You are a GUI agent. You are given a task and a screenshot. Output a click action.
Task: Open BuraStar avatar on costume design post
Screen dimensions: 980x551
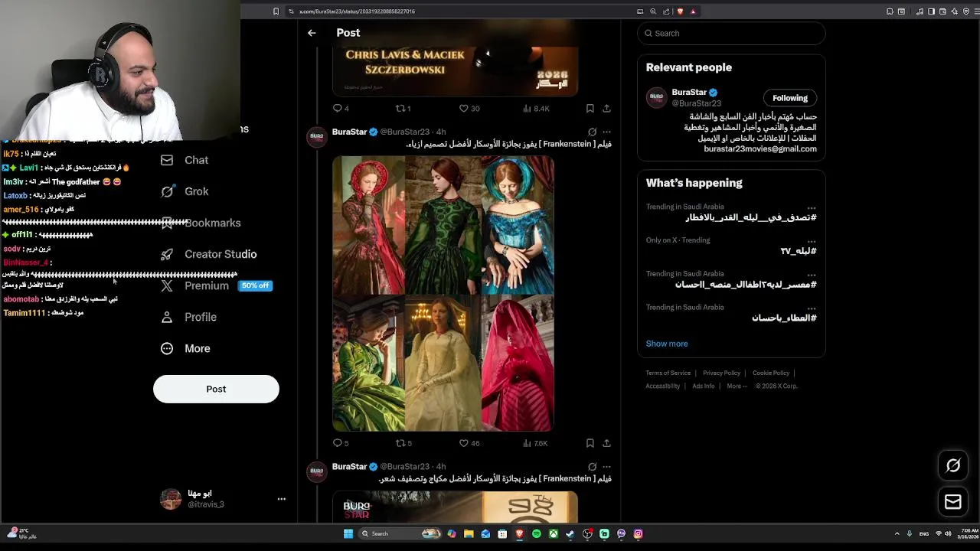pyautogui.click(x=317, y=137)
